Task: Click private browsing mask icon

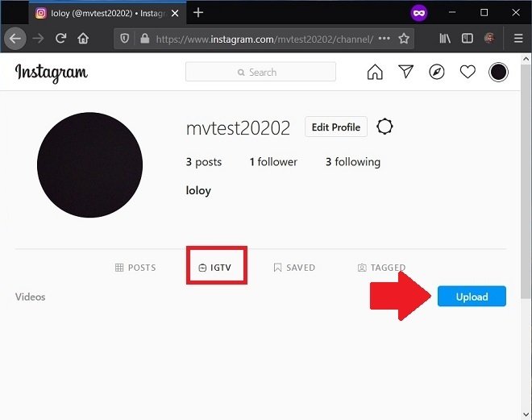Action: (x=419, y=13)
